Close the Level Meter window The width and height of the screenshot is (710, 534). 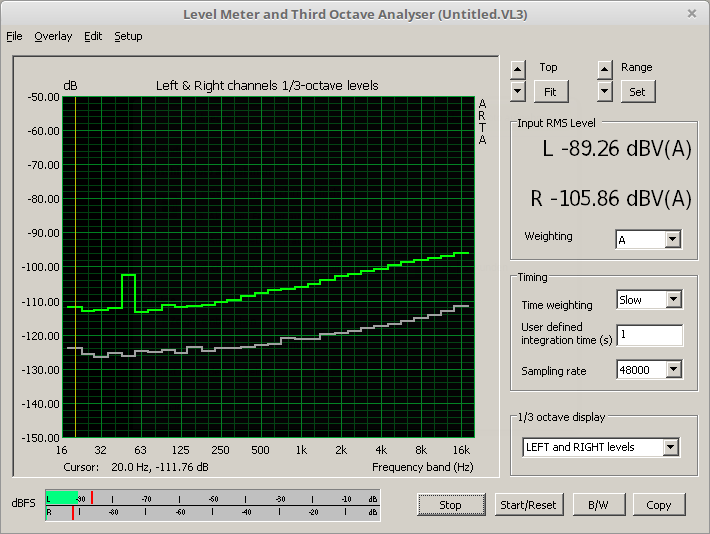pos(691,14)
